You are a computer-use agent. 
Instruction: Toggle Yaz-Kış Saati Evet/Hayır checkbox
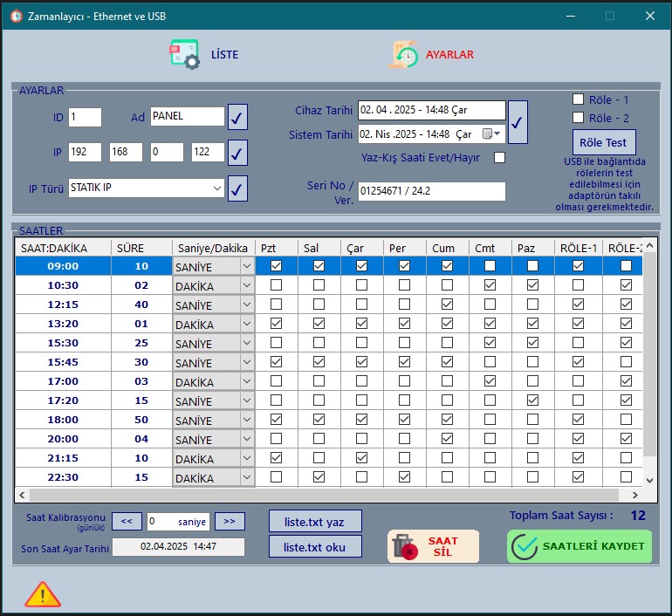[x=499, y=158]
